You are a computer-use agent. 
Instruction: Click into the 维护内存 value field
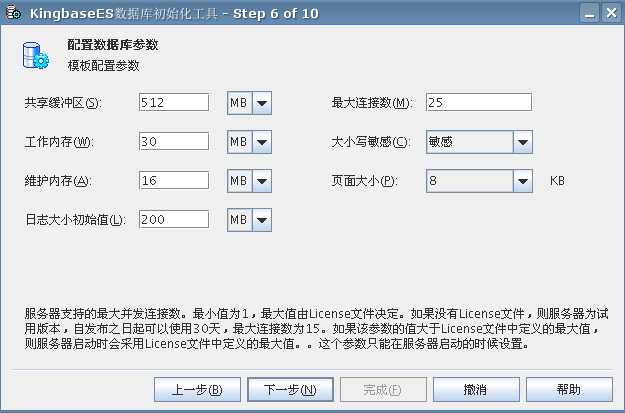click(x=174, y=180)
